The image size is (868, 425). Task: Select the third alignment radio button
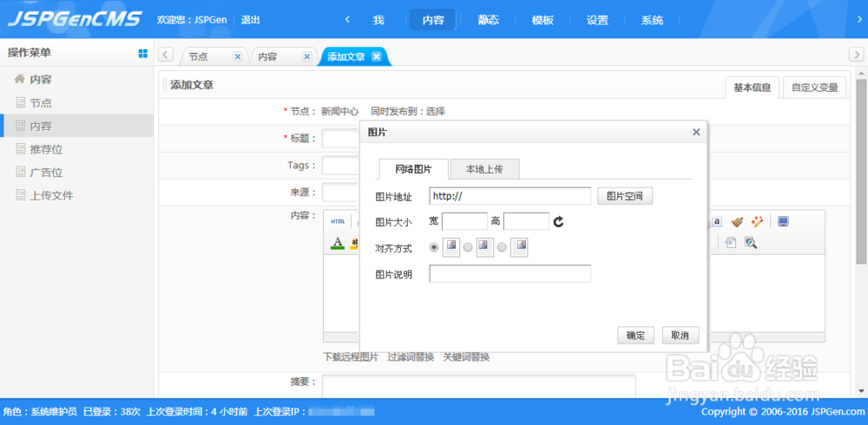pos(502,247)
